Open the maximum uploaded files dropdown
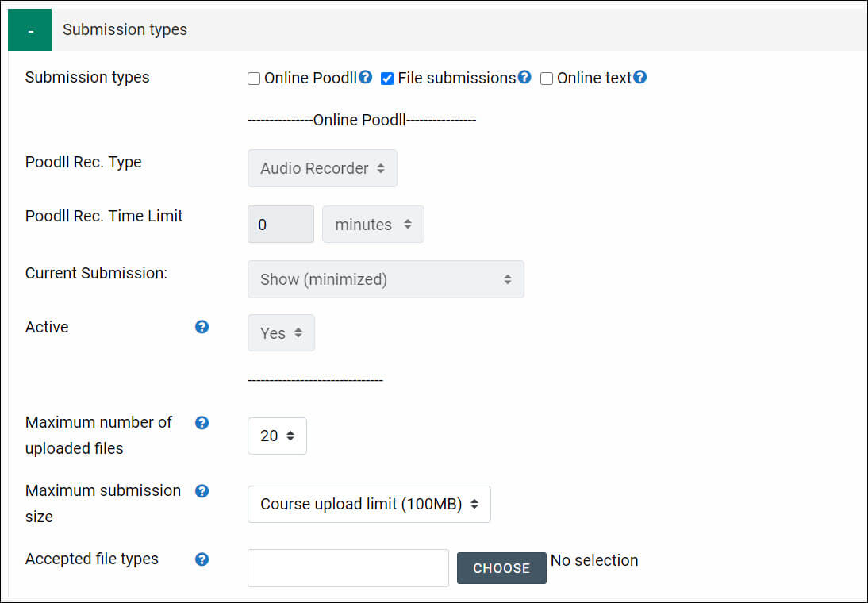This screenshot has width=868, height=603. point(277,436)
